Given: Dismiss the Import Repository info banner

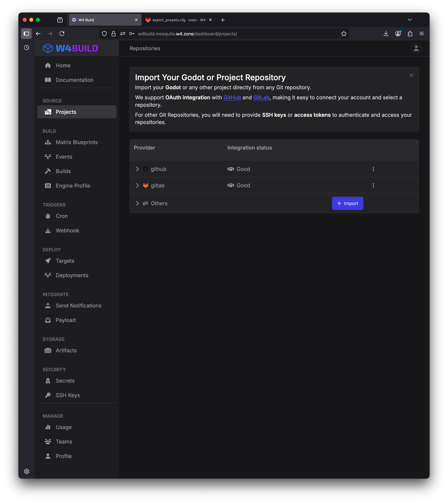Looking at the screenshot, I should coord(411,75).
